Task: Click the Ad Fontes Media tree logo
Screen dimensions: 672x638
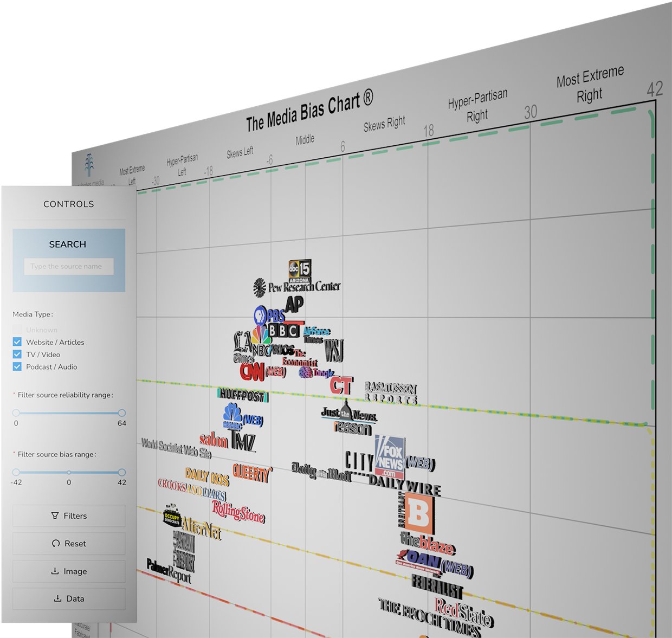Action: coord(89,165)
